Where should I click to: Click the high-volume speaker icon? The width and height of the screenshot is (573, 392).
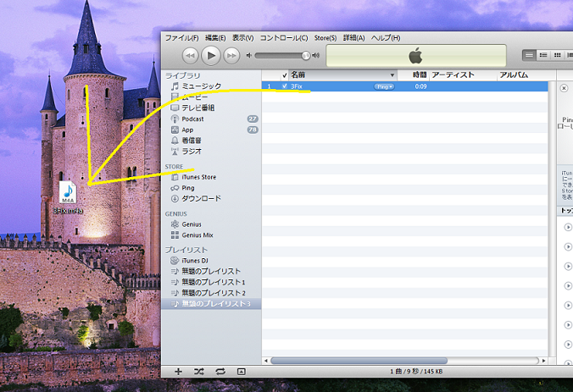(315, 56)
